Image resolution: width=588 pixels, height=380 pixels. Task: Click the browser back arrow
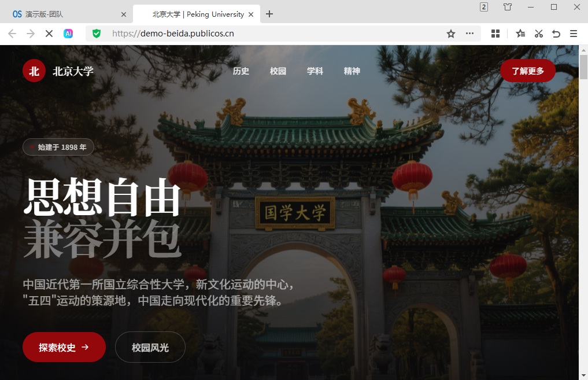click(x=12, y=34)
